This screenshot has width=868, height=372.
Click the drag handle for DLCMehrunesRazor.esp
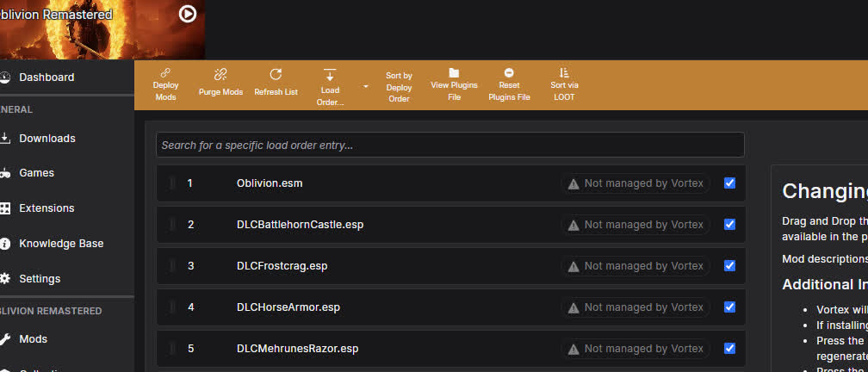[x=171, y=349]
